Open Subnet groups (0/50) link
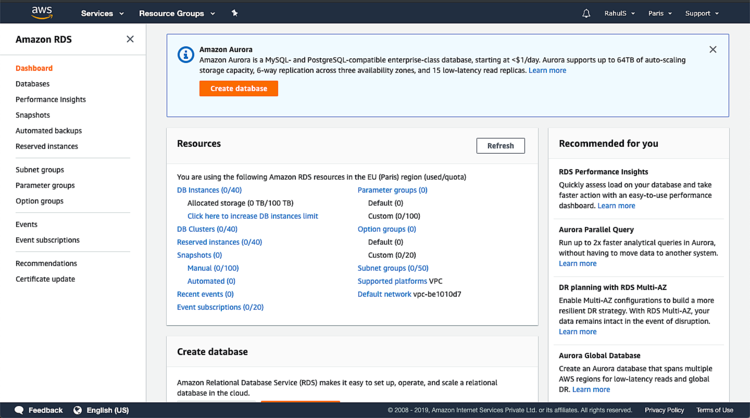 click(x=393, y=268)
